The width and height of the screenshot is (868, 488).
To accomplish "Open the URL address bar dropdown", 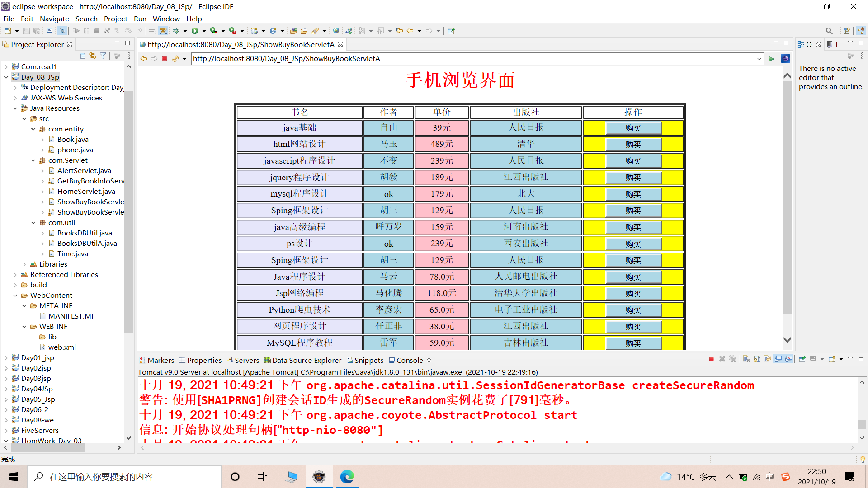I will pyautogui.click(x=759, y=58).
